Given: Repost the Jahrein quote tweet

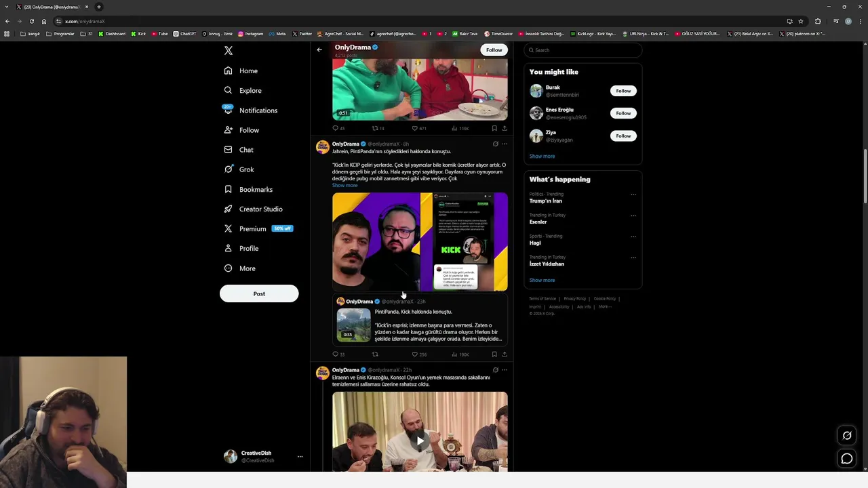Looking at the screenshot, I should point(375,354).
